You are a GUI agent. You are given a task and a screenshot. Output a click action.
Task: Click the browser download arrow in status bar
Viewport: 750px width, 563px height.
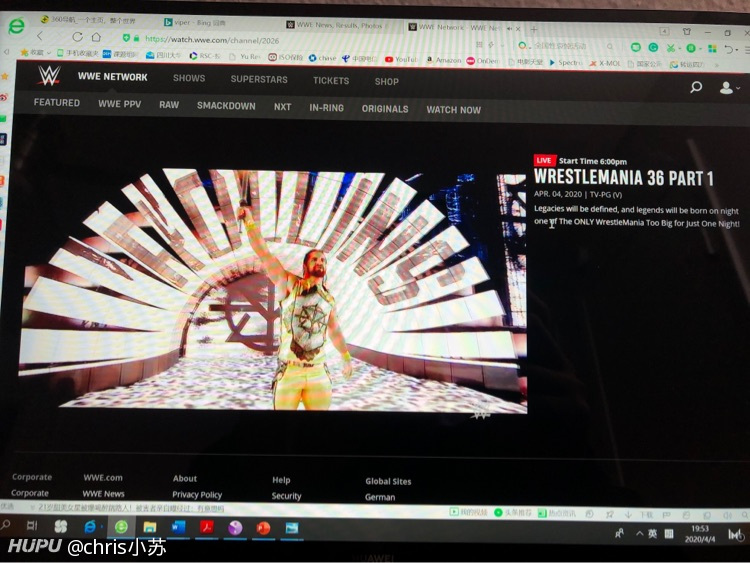(628, 514)
